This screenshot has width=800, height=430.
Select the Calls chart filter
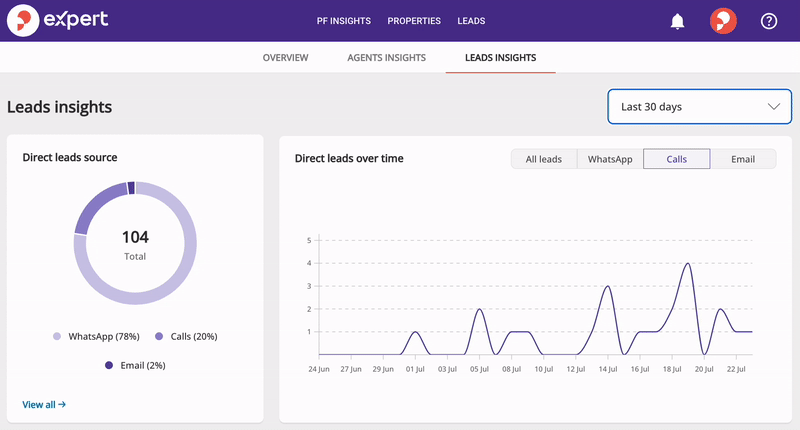point(676,159)
